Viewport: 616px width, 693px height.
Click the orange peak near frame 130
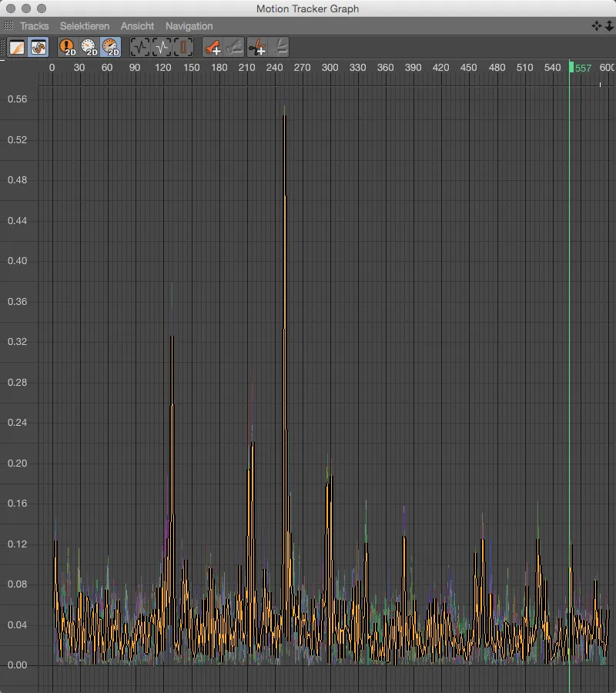click(172, 336)
